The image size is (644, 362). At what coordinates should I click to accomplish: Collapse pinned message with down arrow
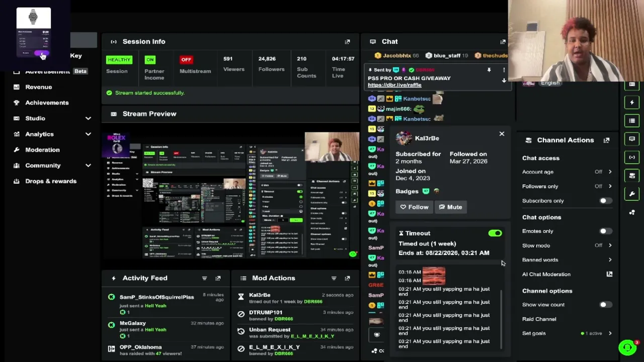[x=504, y=80]
